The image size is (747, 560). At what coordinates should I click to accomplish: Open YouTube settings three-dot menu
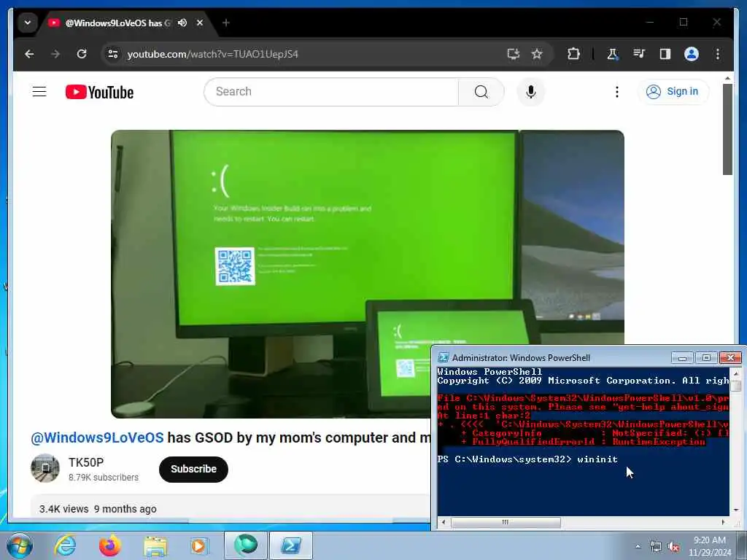click(x=617, y=91)
